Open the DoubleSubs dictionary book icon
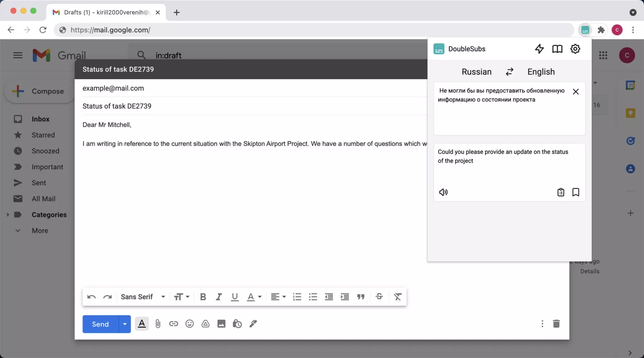Viewport: 644px width, 358px height. pyautogui.click(x=557, y=49)
